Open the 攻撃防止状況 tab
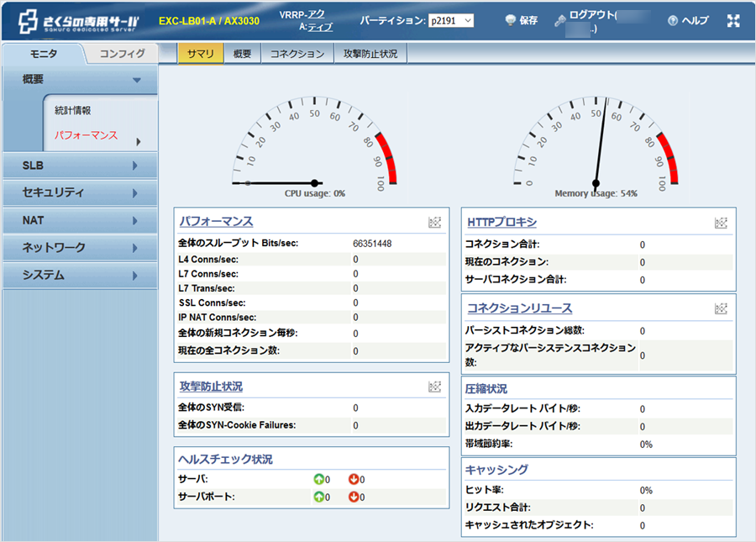 click(x=370, y=54)
